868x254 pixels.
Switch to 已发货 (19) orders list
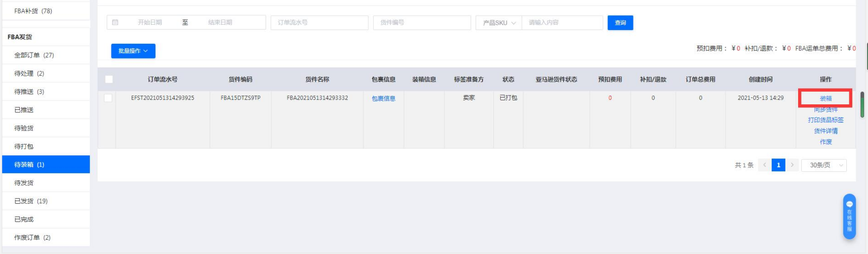coord(31,201)
